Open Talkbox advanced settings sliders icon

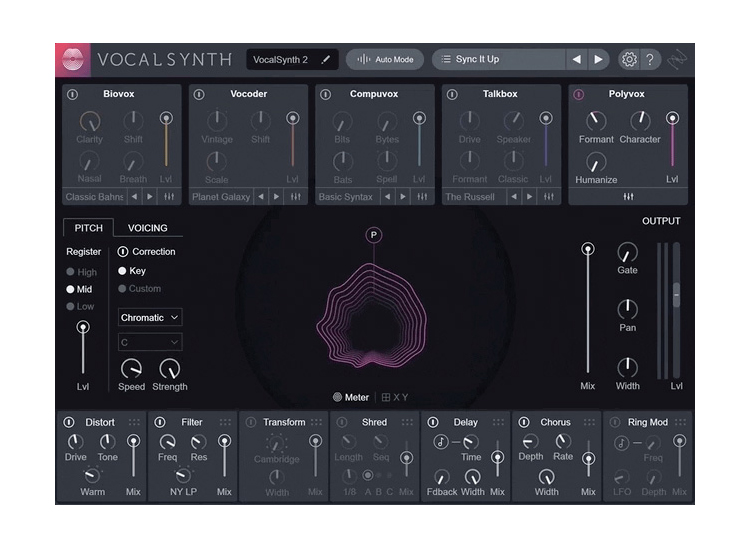tap(549, 197)
